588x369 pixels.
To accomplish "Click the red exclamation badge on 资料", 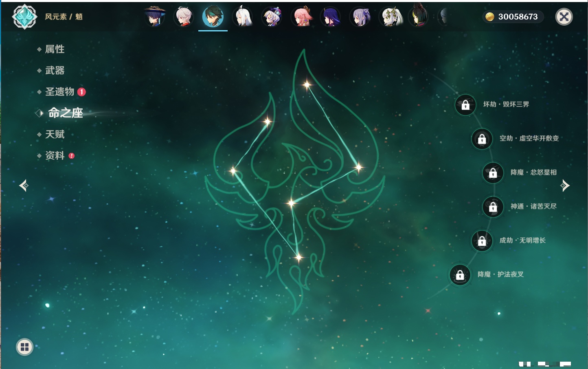I will click(72, 156).
